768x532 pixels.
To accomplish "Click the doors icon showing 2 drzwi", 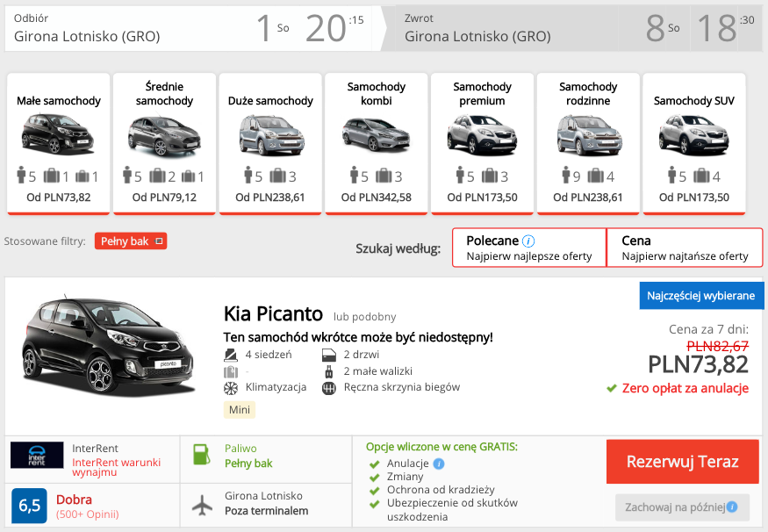I will [329, 354].
